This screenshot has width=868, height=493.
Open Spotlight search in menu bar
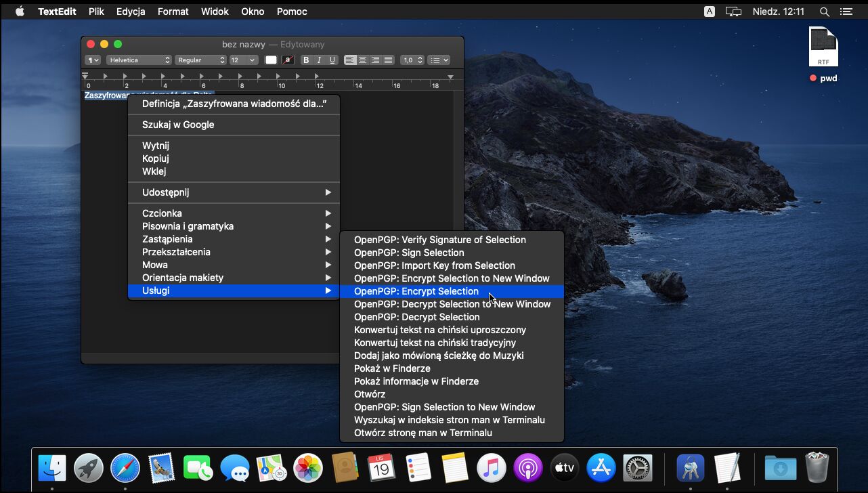[x=824, y=12]
